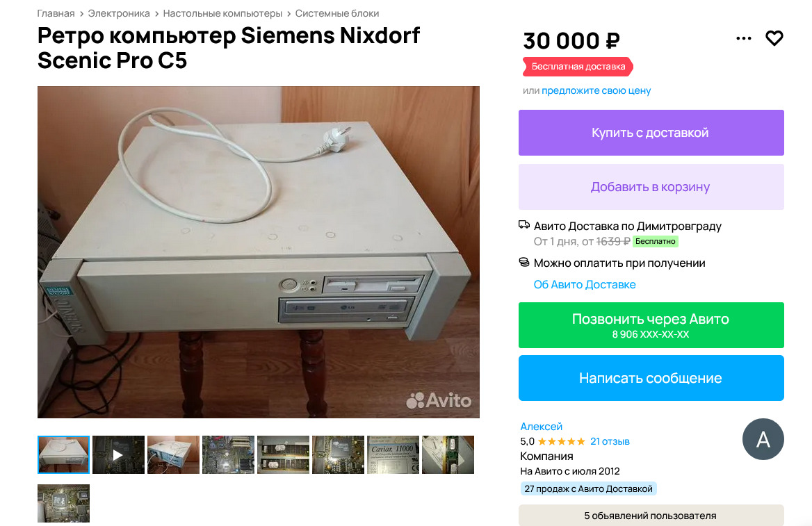Expand 5 объявлений пользователя
Image resolution: width=812 pixels, height=526 pixels.
[x=651, y=516]
